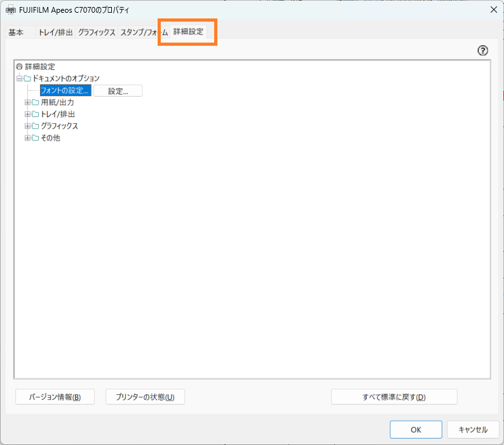Expand the 用紙/出力 tree node

[27, 102]
